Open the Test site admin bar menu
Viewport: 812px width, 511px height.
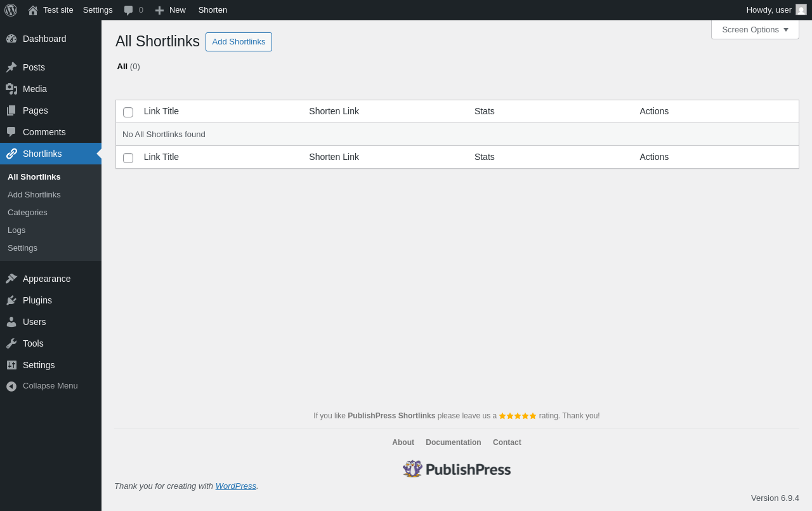(x=51, y=10)
